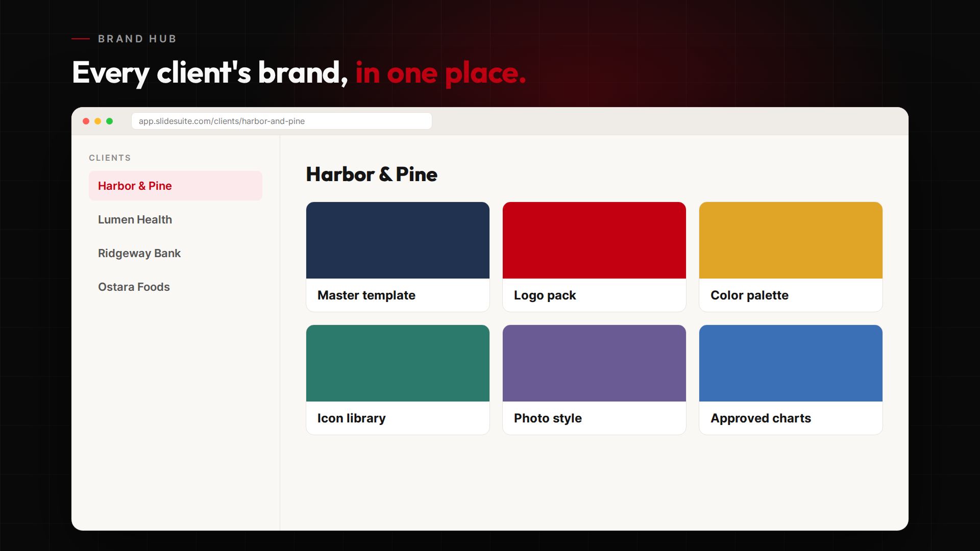Click the Color palette label

[749, 295]
